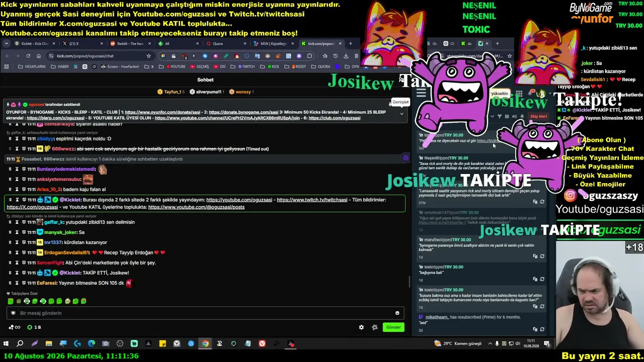Open the Sticky Notes taskbar icon

point(163,344)
